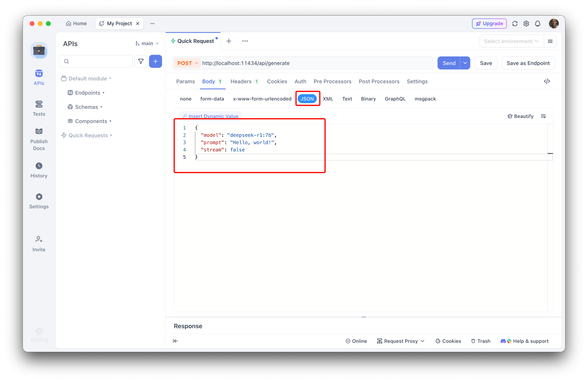
Task: Open the hamburger menu next to environment
Action: coord(550,41)
